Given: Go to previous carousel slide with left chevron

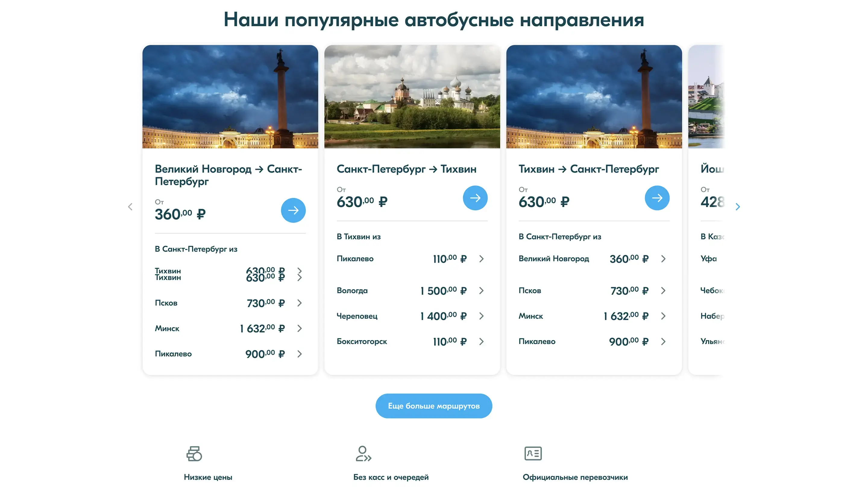Looking at the screenshot, I should point(130,206).
